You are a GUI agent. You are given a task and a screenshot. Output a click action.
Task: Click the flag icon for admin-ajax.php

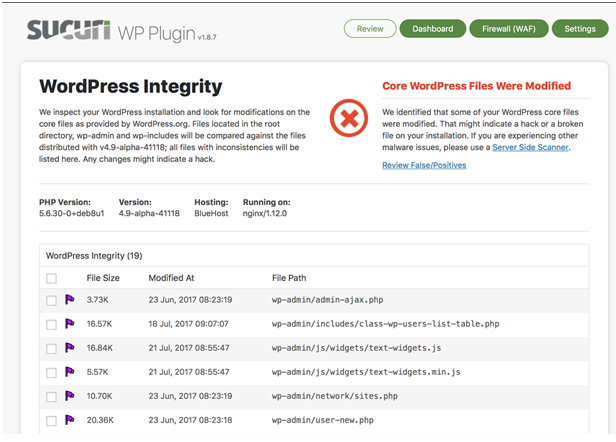click(70, 300)
